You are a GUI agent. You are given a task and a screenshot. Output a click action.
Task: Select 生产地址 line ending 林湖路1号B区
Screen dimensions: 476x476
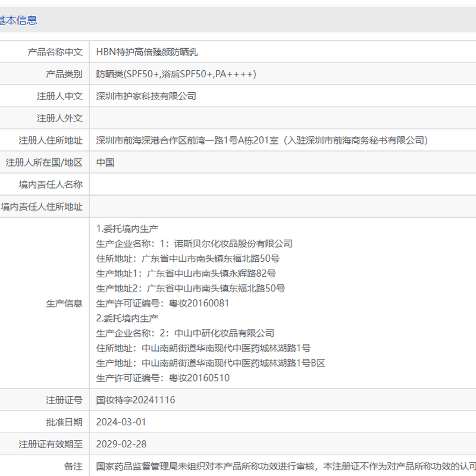[x=211, y=363]
